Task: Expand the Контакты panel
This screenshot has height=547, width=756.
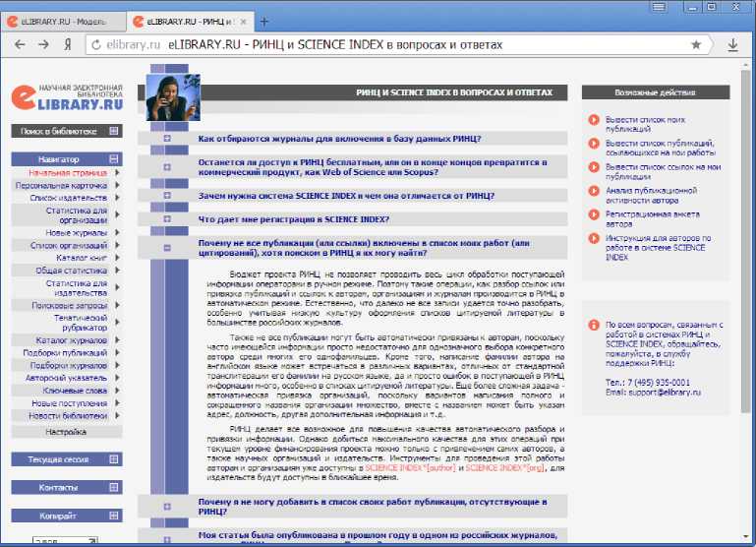Action: click(x=114, y=487)
